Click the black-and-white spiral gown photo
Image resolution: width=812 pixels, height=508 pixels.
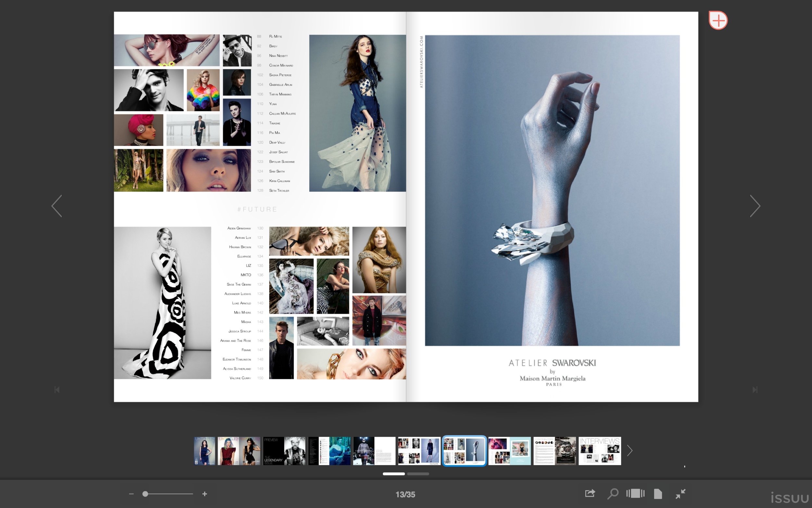pyautogui.click(x=162, y=303)
